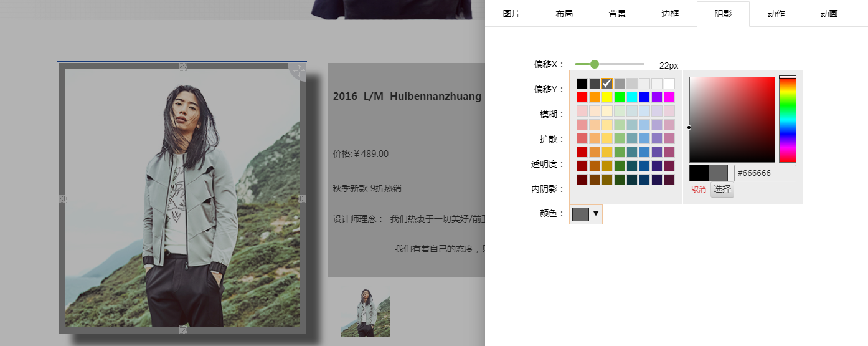
Task: Click the small product thumbnail below the text
Action: [365, 312]
